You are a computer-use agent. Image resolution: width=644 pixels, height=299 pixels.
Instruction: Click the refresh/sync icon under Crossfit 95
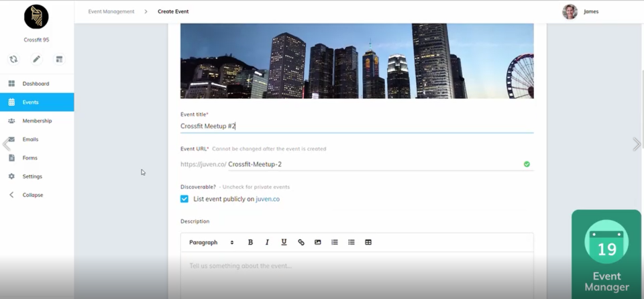[x=13, y=59]
